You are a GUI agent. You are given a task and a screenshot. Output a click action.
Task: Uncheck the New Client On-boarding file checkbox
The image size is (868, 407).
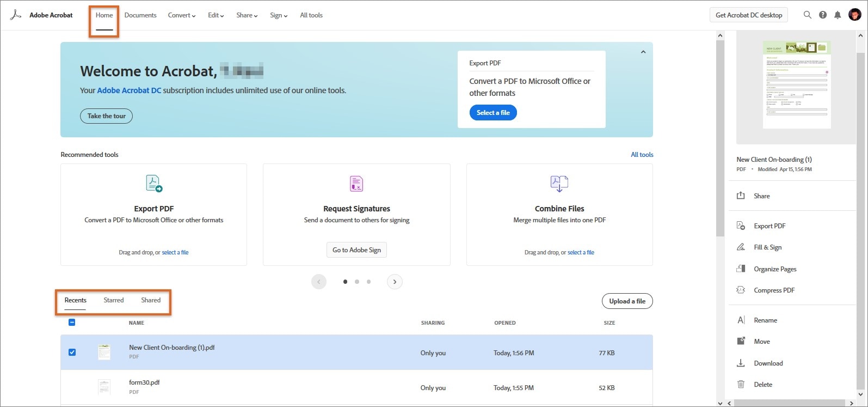[72, 353]
